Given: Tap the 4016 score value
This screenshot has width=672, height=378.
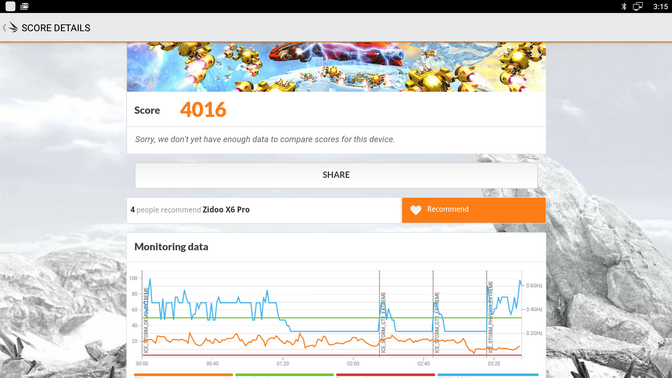Looking at the screenshot, I should tap(203, 110).
